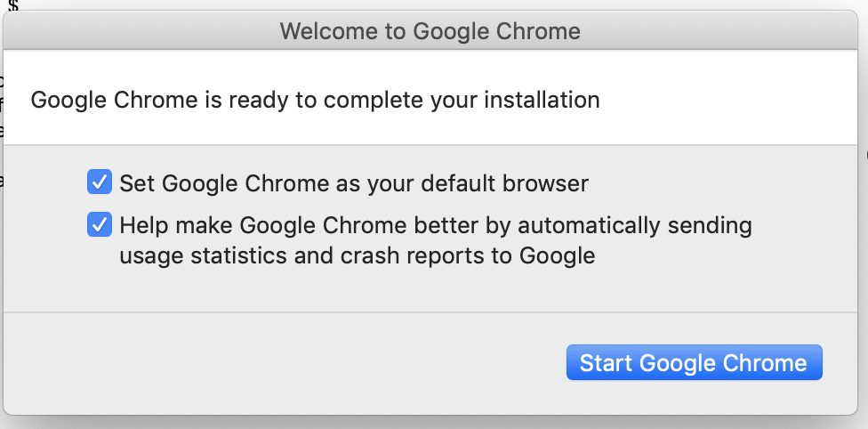Toggle the usage statistics checkbox
Screen dimensions: 868x429
click(x=99, y=225)
